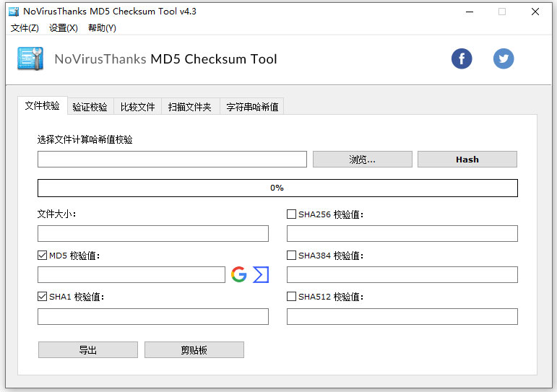Image resolution: width=557 pixels, height=392 pixels.
Task: Switch to the 字符串哈希值 tab
Action: coord(252,107)
